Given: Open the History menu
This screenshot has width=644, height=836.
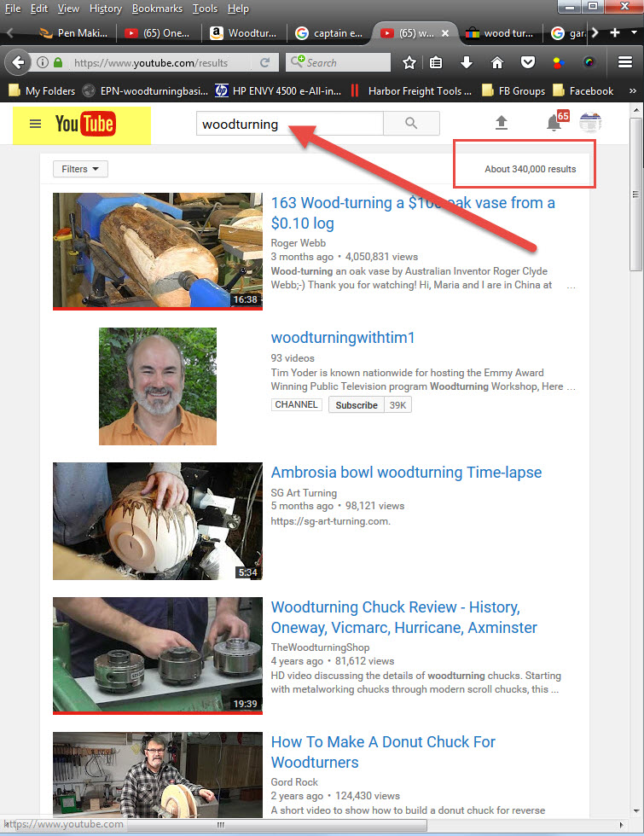Looking at the screenshot, I should (106, 9).
